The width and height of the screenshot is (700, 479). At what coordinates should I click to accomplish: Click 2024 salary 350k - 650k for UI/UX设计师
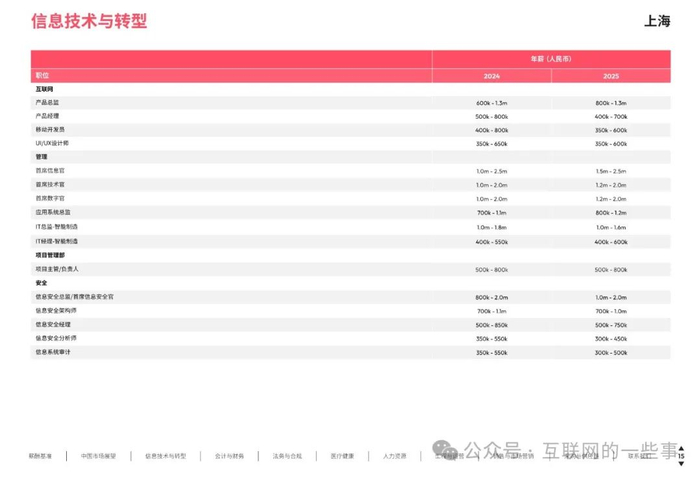(x=492, y=144)
